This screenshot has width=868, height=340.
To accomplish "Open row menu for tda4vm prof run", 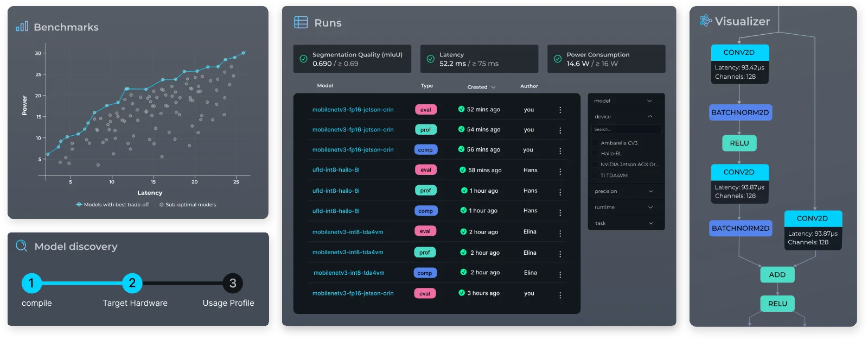I will click(x=560, y=254).
